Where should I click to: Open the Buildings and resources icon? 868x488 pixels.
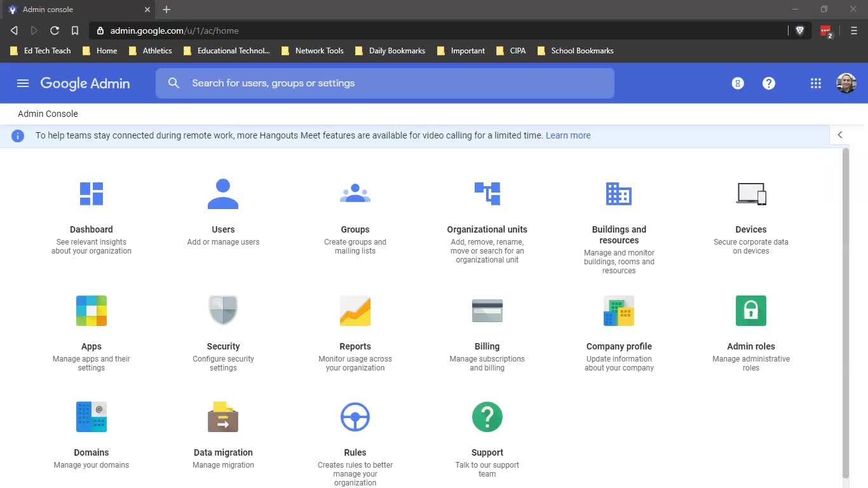point(619,194)
